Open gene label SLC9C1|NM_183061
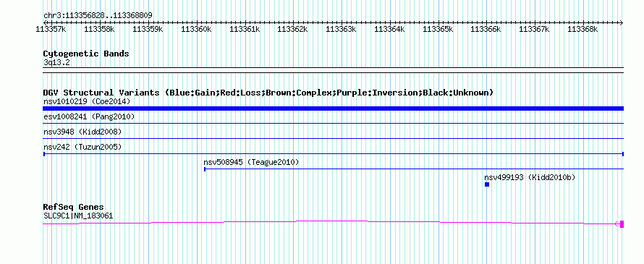This screenshot has height=264, width=644. point(78,216)
